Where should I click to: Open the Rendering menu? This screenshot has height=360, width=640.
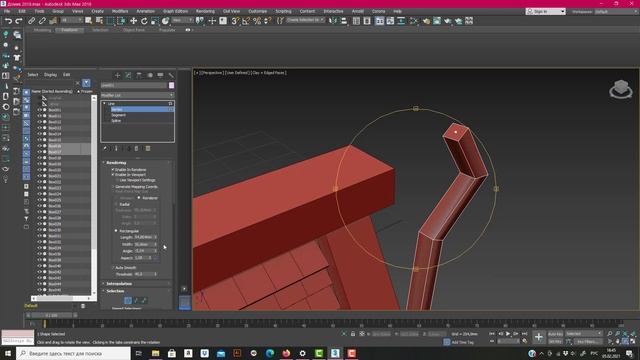205,11
